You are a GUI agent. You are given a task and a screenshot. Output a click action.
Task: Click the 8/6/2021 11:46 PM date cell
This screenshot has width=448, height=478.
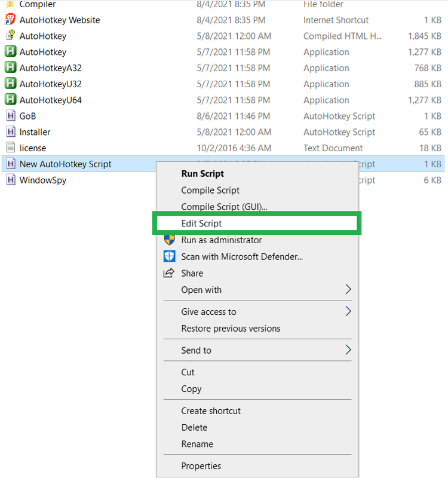(x=233, y=116)
